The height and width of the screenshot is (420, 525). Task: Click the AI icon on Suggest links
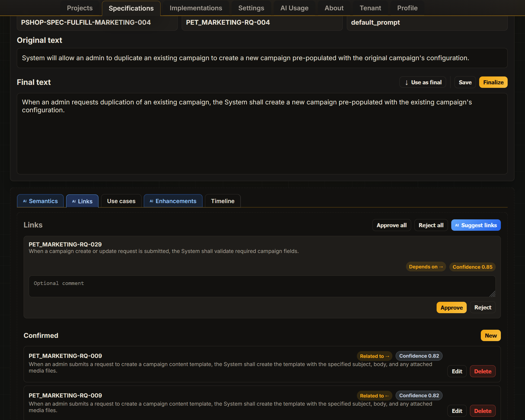pyautogui.click(x=457, y=225)
